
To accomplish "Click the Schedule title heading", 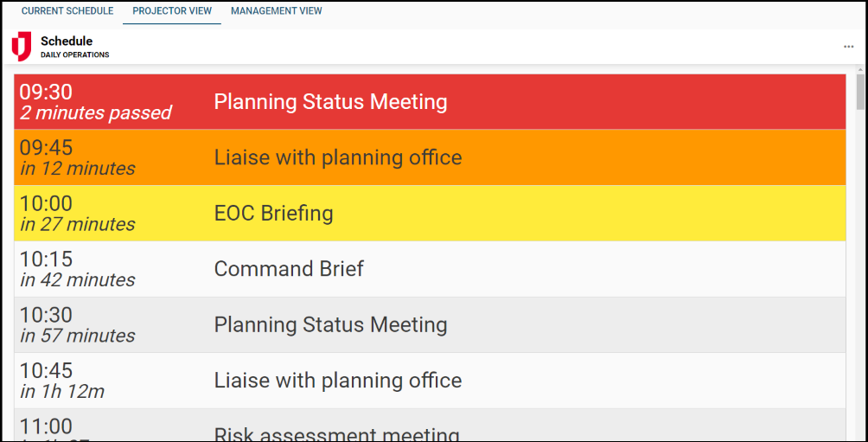I will (x=67, y=41).
